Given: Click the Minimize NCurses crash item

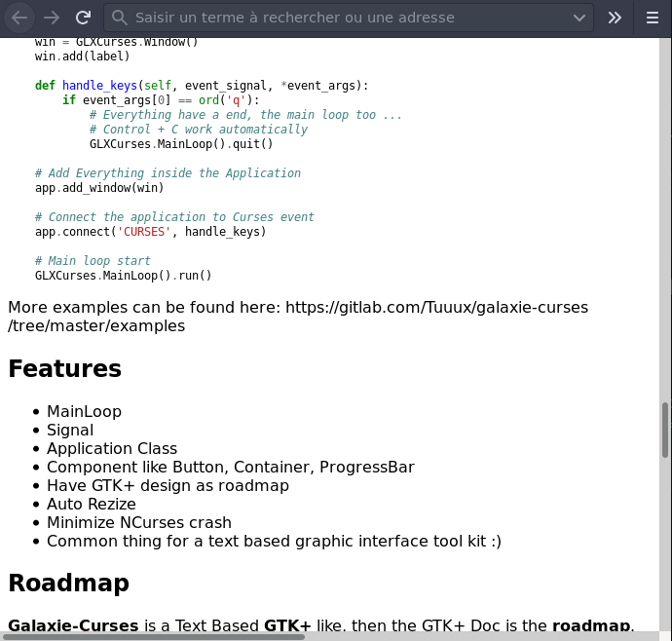Looking at the screenshot, I should tap(139, 523).
